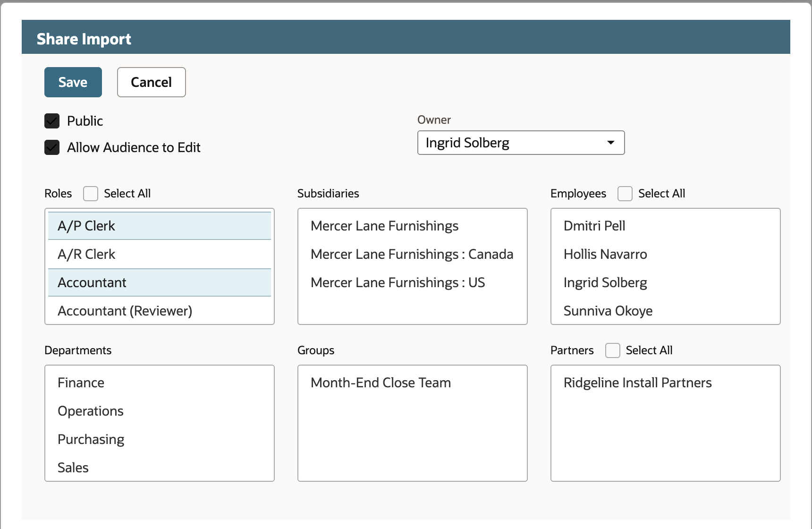Click the Save button

point(73,82)
